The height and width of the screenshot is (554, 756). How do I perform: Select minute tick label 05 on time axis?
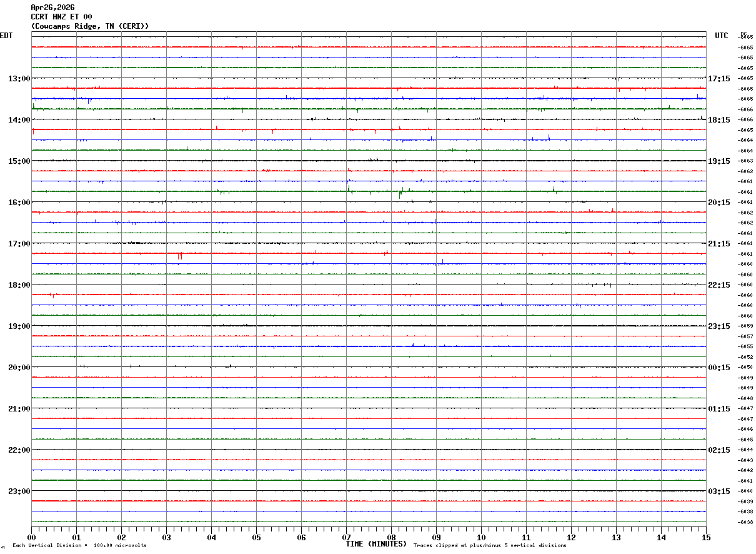[x=256, y=537]
